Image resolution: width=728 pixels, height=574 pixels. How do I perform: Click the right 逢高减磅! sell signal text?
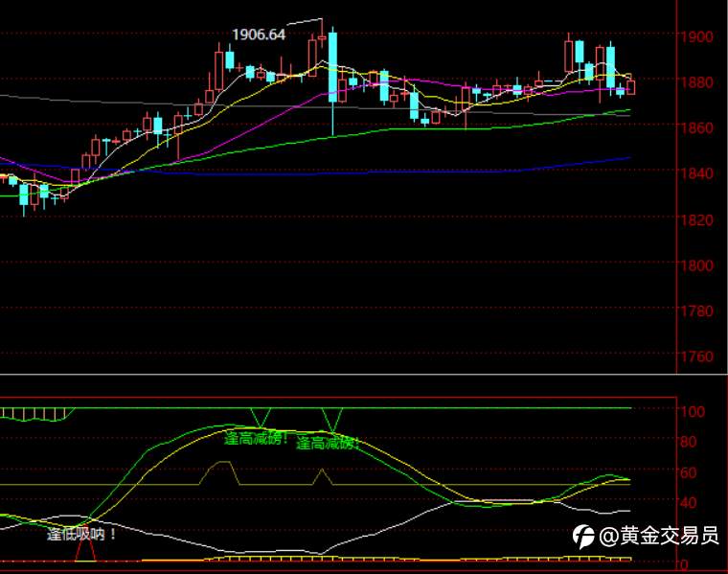point(328,444)
